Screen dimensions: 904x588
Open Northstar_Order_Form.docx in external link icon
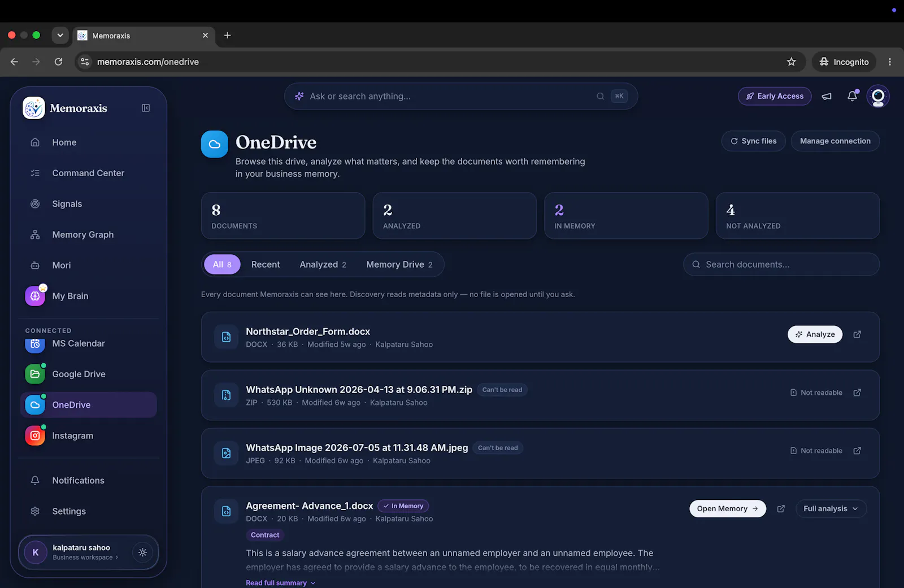[857, 334]
